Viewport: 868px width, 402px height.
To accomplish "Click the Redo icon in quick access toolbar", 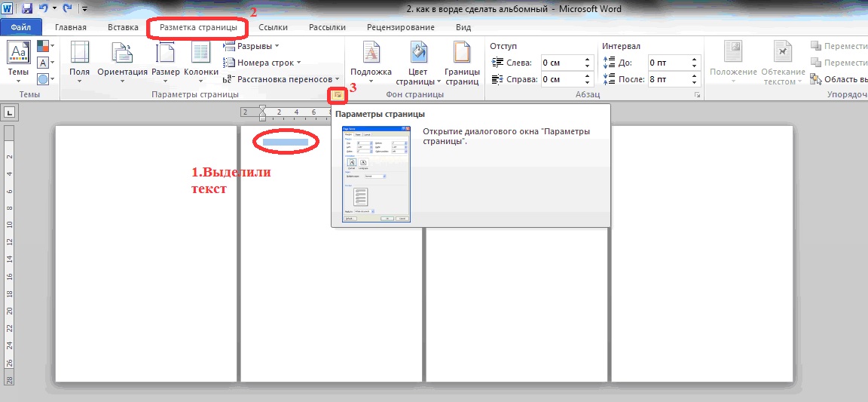I will (x=68, y=8).
